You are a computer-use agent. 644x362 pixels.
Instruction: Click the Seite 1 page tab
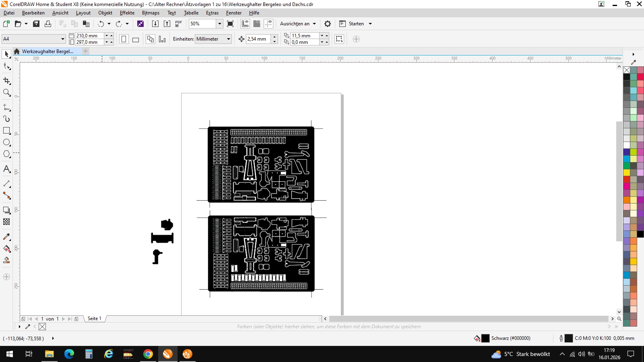(94, 319)
